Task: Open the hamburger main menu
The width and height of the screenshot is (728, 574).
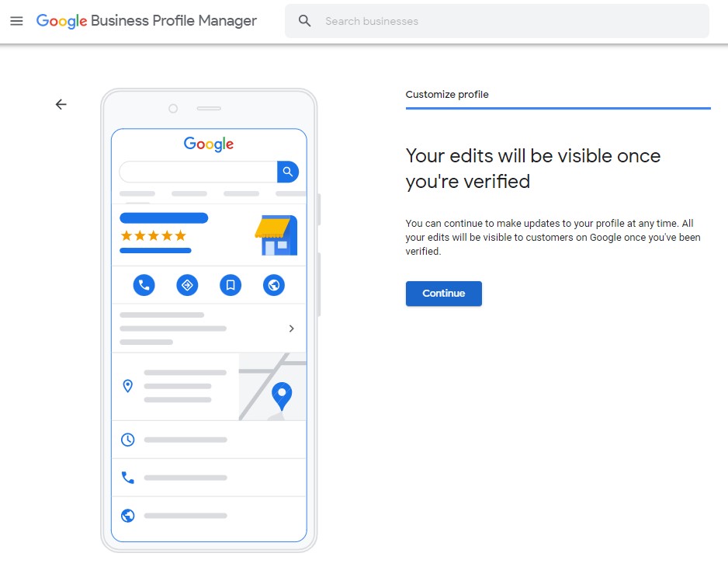Action: (17, 21)
